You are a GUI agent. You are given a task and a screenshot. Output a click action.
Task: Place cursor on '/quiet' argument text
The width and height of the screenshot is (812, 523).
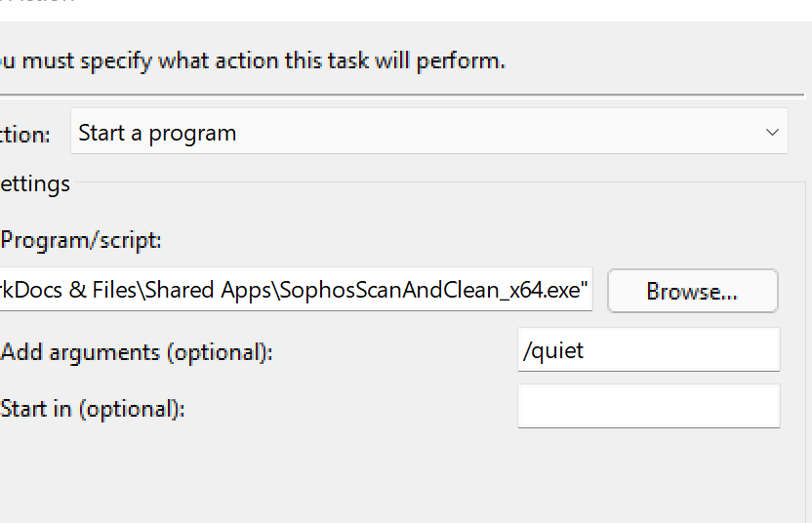[x=554, y=350]
